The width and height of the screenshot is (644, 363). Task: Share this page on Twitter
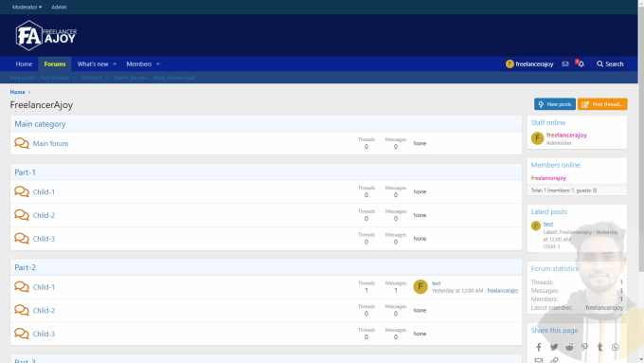[x=554, y=347]
